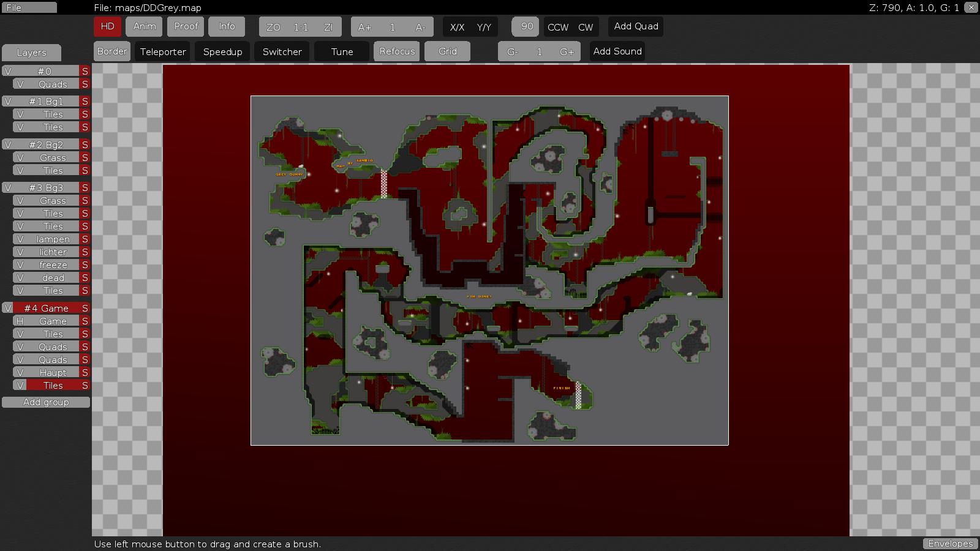Click the ZO zoom out button
Viewport: 980px width, 551px height.
tap(273, 27)
